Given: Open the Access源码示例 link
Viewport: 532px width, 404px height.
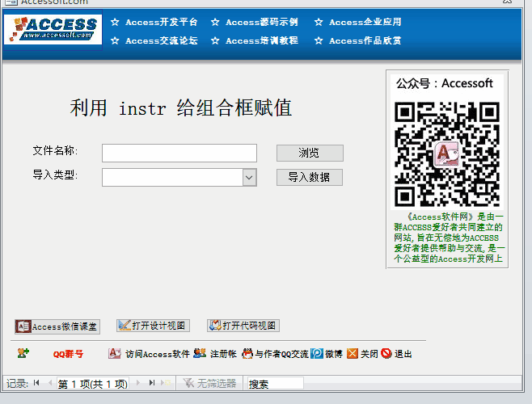Looking at the screenshot, I should pyautogui.click(x=262, y=22).
